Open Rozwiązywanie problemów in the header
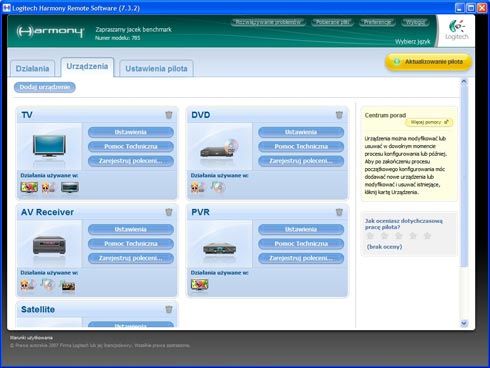Viewport: 490px width, 368px height. 268,22
